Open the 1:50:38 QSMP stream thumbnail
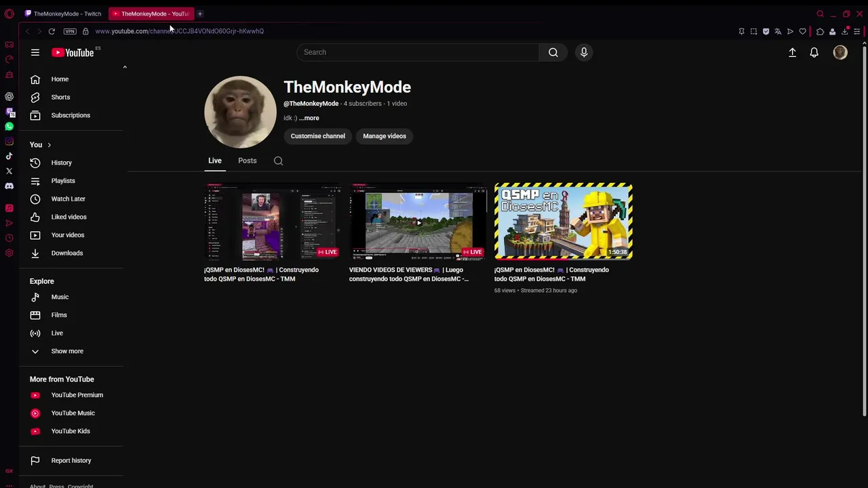868x488 pixels. (564, 222)
